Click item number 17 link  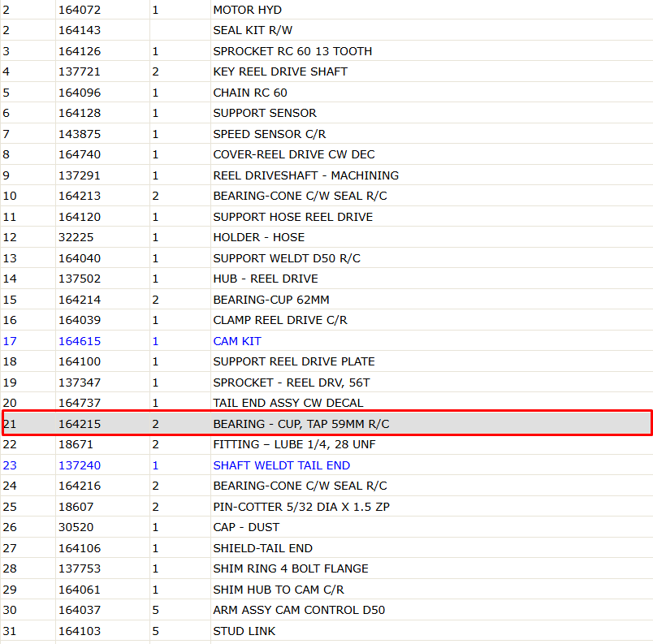10,341
